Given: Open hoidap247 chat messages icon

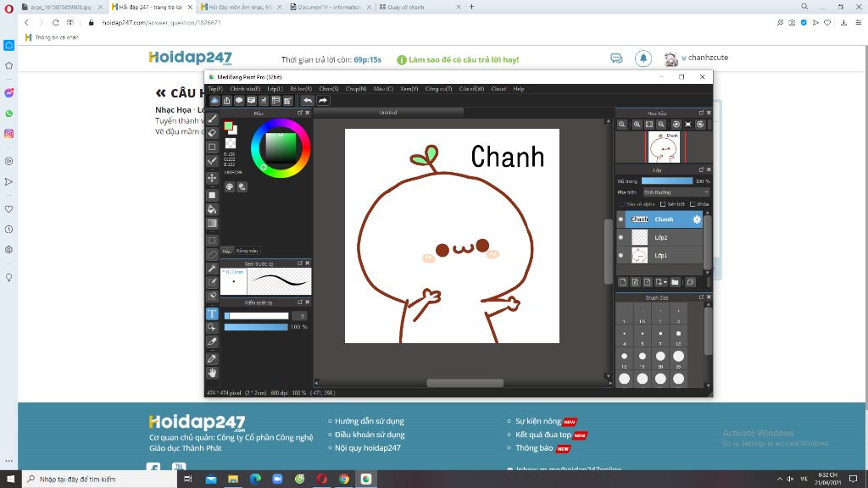Looking at the screenshot, I should [x=616, y=58].
